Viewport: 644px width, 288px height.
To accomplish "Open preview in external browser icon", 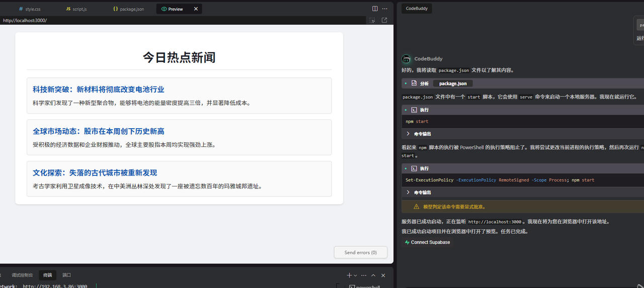I will tap(384, 21).
